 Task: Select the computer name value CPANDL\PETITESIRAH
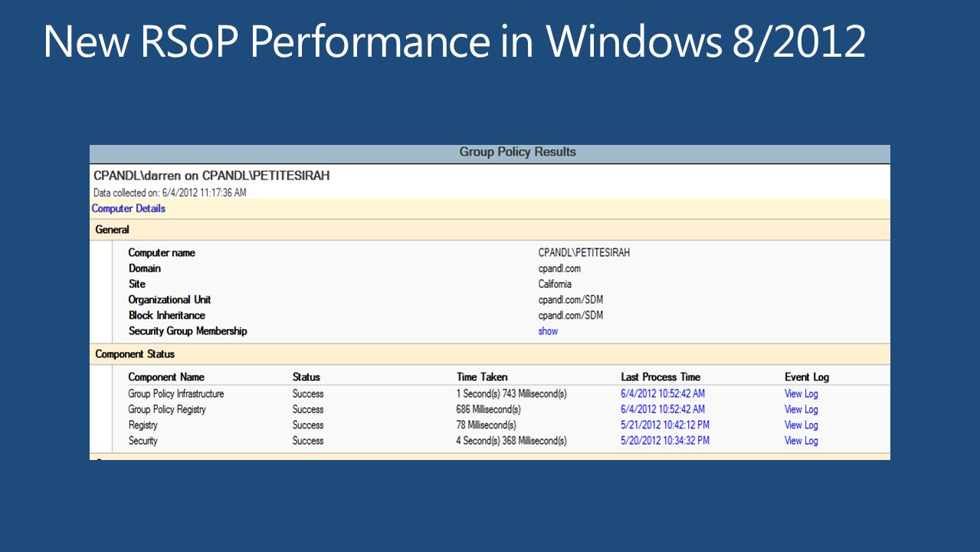[584, 253]
